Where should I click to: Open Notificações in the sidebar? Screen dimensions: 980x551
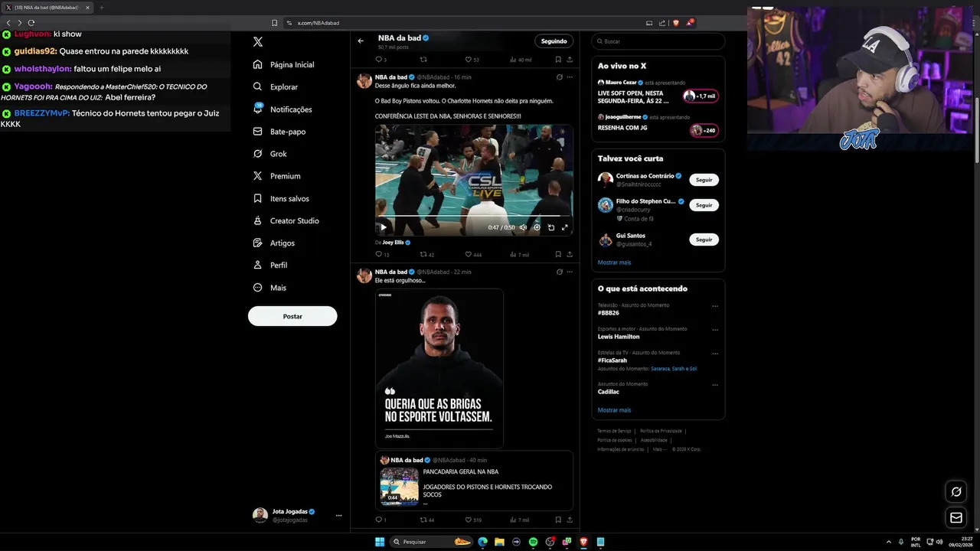point(283,109)
